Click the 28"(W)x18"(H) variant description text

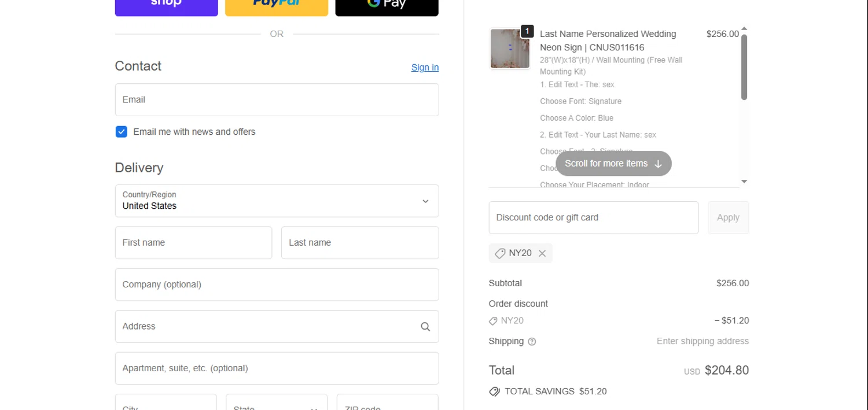(x=611, y=66)
